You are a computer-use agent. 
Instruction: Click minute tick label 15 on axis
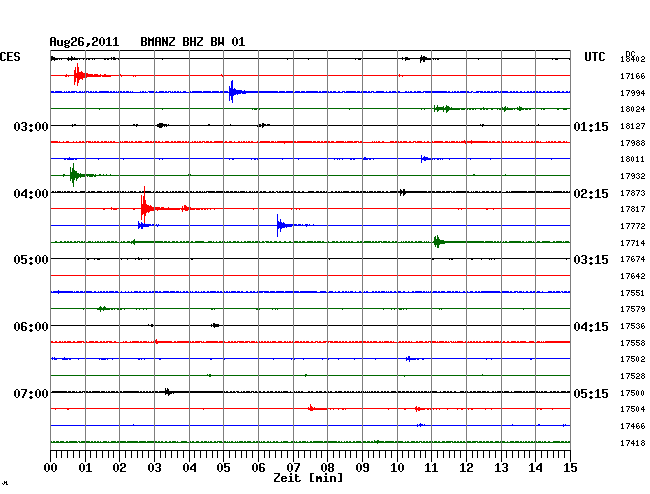(570, 468)
